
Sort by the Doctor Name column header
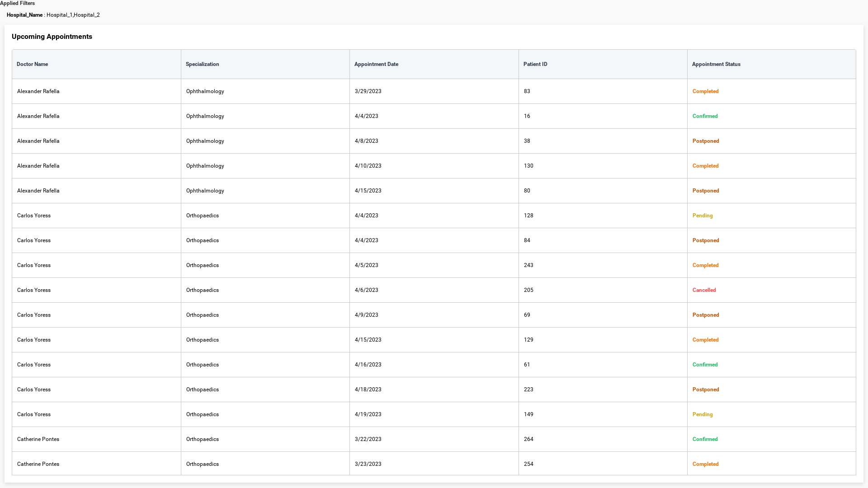(x=32, y=64)
